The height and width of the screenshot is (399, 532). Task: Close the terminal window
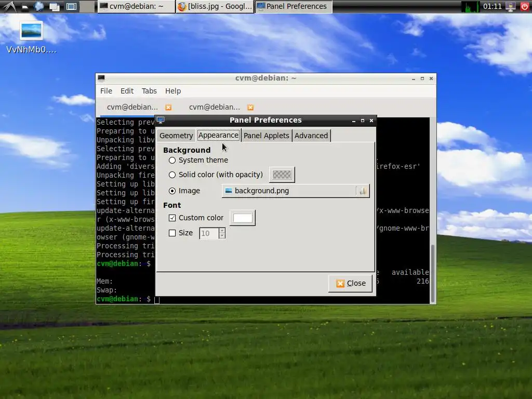[431, 78]
